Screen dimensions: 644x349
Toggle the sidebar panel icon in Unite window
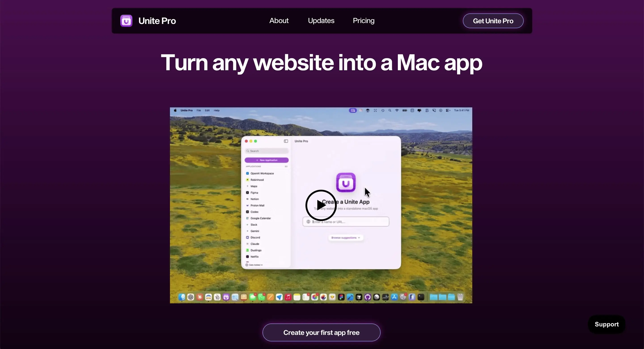286,141
